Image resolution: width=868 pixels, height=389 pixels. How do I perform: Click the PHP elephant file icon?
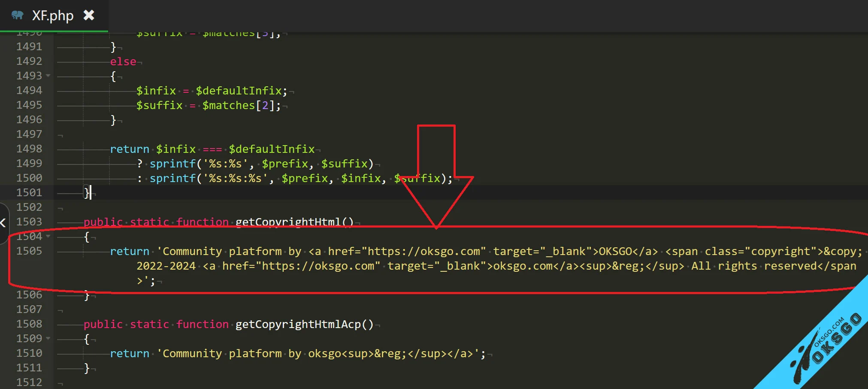tap(18, 15)
